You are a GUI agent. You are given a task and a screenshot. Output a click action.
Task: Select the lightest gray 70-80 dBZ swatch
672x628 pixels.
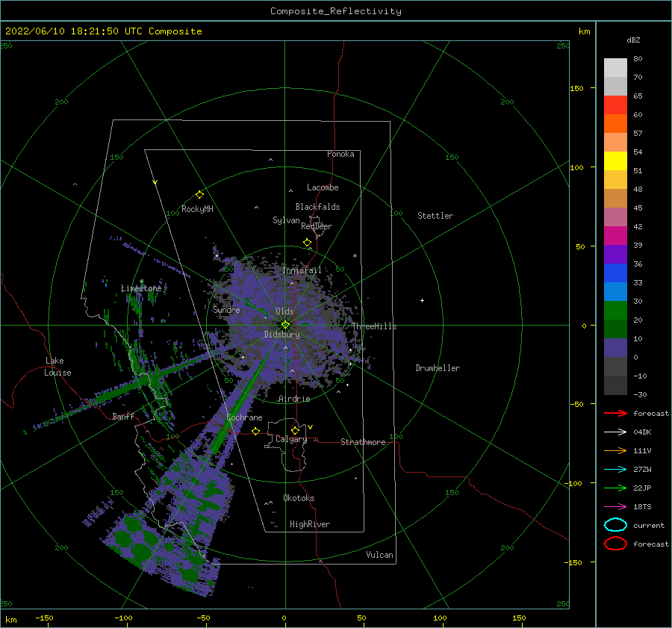pos(615,68)
